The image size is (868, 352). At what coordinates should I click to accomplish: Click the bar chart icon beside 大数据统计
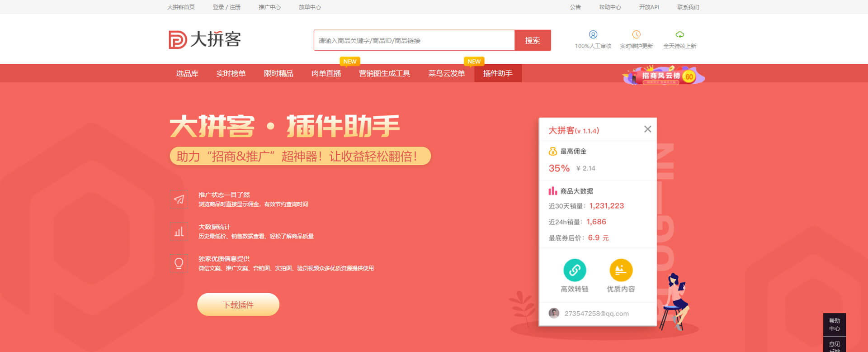[179, 231]
